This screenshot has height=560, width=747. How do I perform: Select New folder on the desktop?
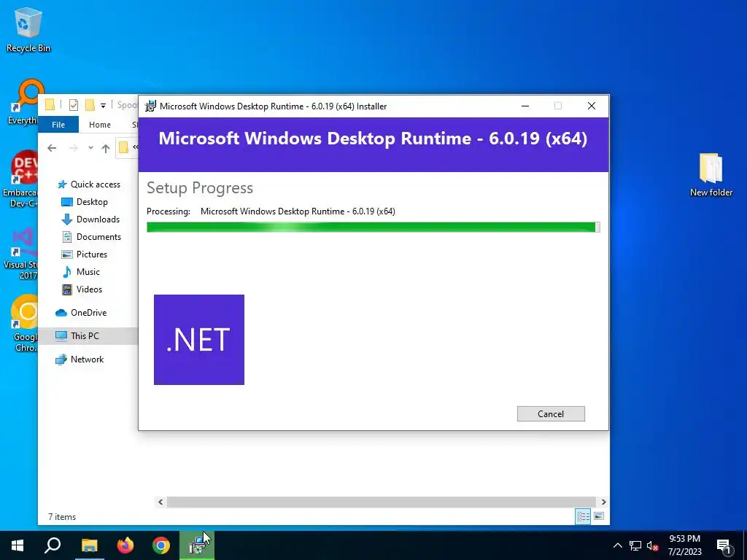point(711,175)
